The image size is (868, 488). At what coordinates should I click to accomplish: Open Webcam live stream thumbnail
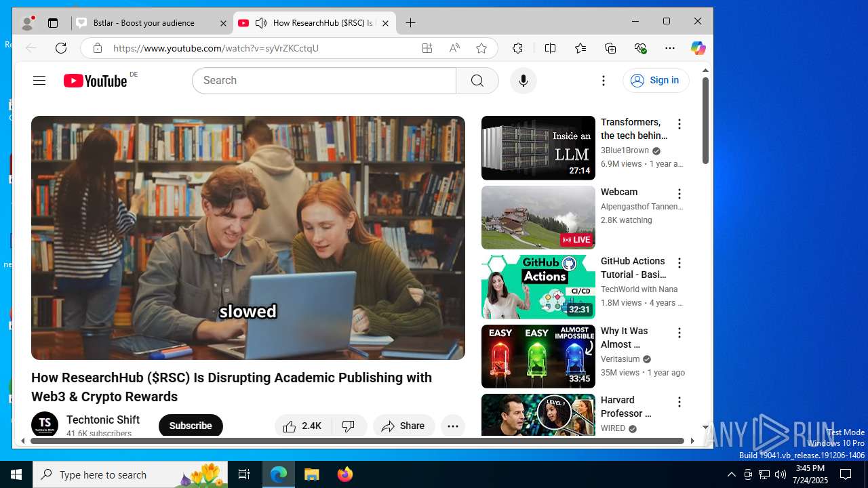click(x=538, y=218)
